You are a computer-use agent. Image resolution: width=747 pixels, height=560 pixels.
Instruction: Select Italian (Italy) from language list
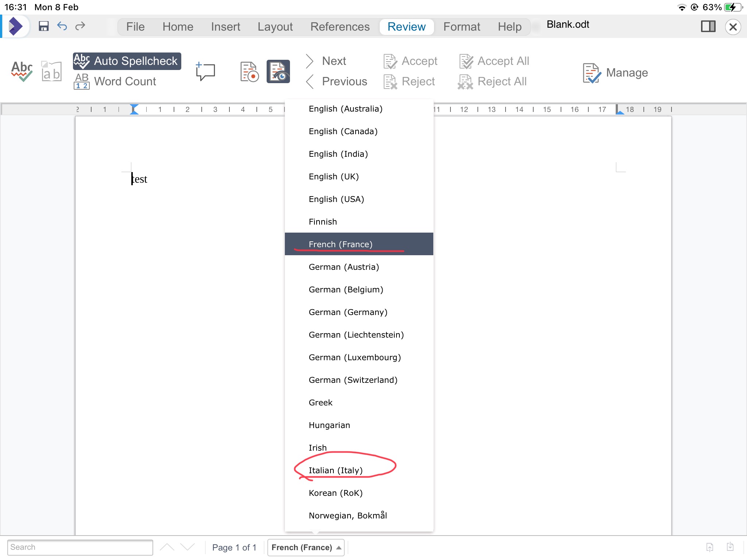[336, 470]
